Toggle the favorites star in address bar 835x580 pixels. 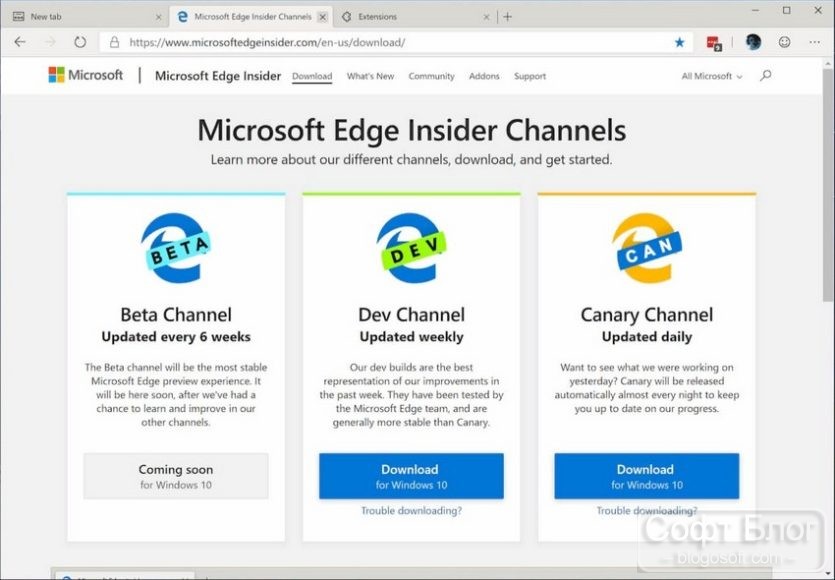(x=680, y=43)
